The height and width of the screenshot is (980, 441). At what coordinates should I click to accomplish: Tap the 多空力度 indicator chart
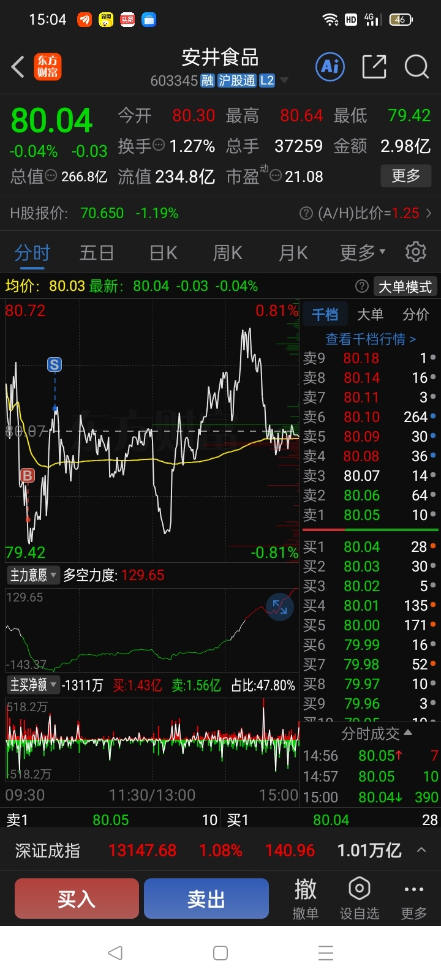pyautogui.click(x=152, y=630)
